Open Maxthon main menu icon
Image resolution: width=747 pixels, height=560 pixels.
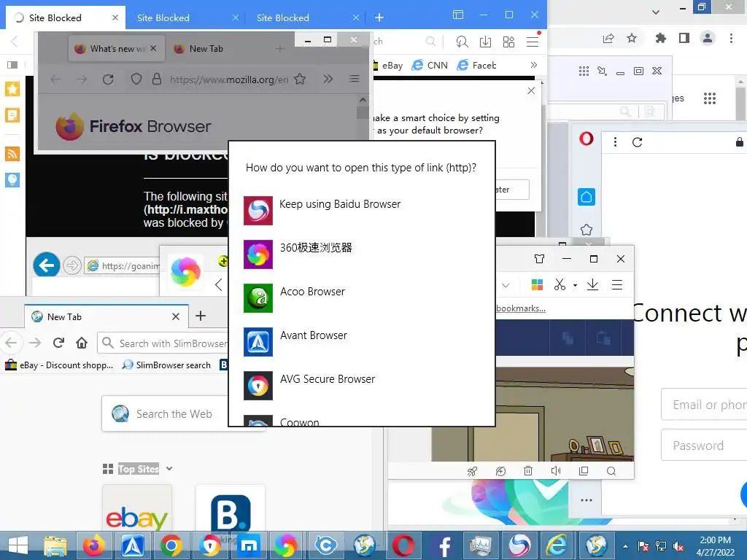pyautogui.click(x=533, y=42)
